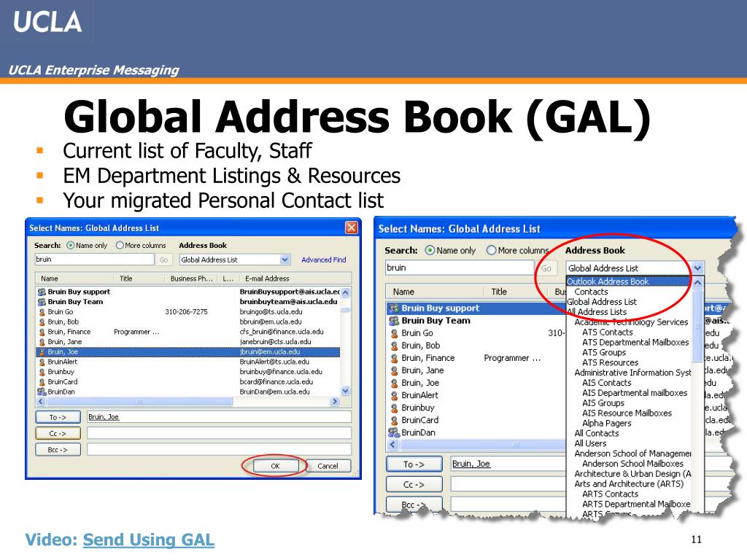Viewport: 747px width, 560px height.
Task: Click Cc -> button in left dialog
Action: click(58, 433)
